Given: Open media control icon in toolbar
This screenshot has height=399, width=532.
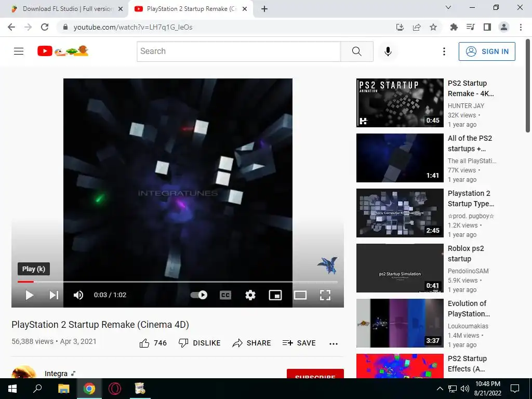Looking at the screenshot, I should (471, 27).
